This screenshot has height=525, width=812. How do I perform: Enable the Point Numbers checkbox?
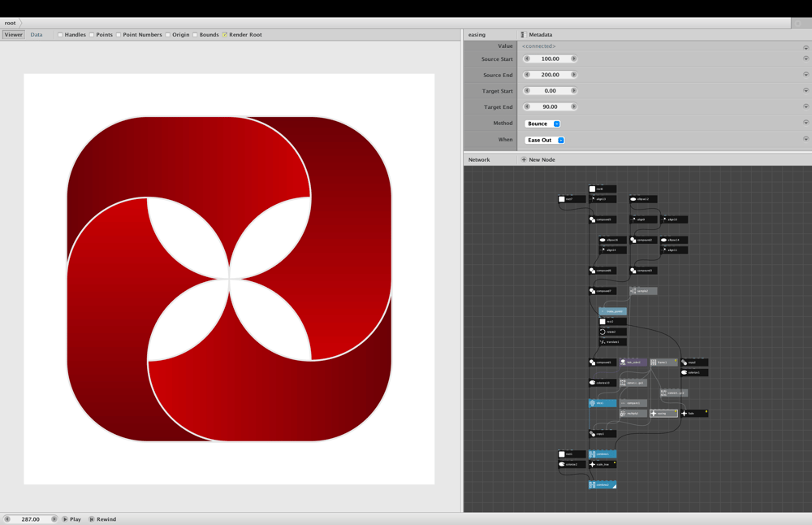tap(119, 35)
